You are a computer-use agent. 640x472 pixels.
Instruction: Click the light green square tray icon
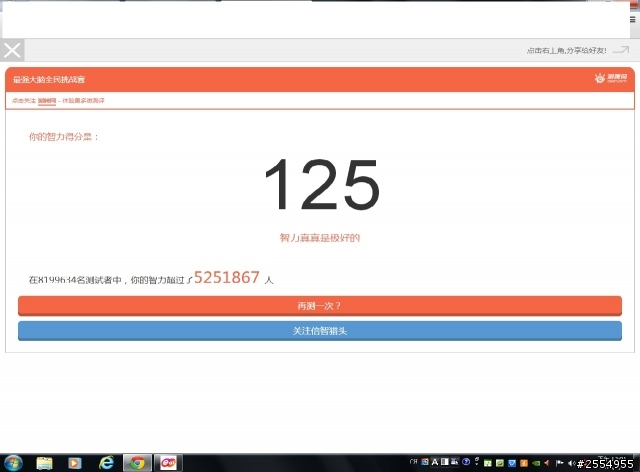(x=488, y=463)
